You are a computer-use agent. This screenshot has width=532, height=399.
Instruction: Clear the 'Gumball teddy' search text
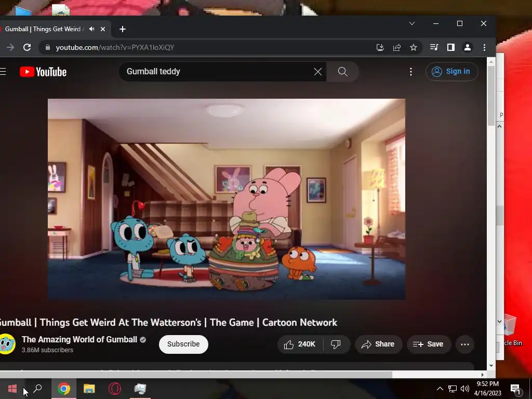(x=317, y=72)
